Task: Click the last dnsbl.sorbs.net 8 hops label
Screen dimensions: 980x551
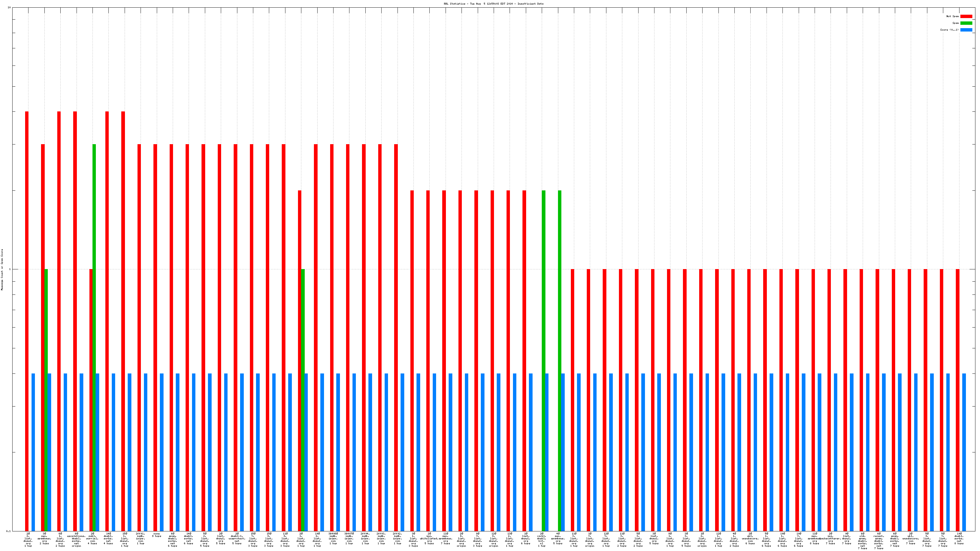Action: click(x=959, y=539)
